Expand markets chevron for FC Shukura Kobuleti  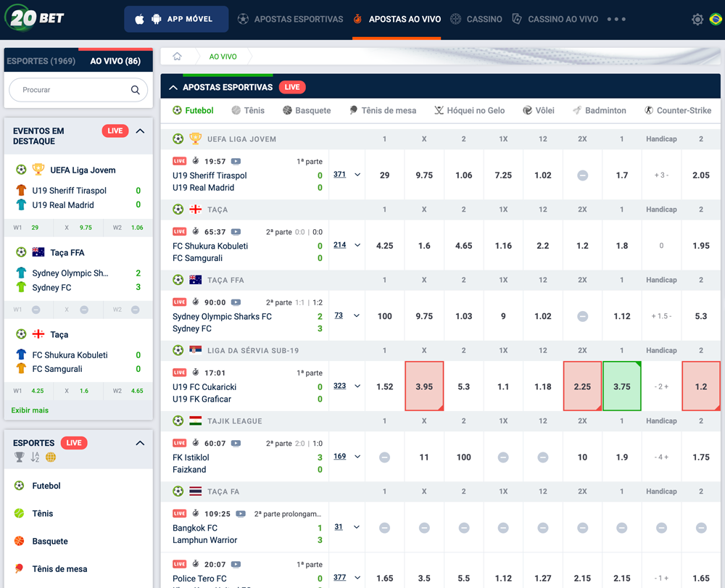click(x=357, y=245)
